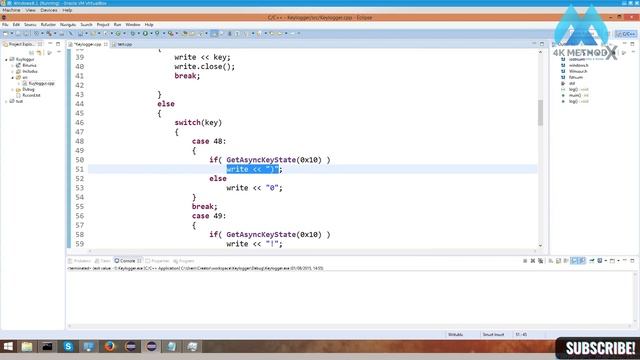The image size is (640, 360).
Task: Click the Terminate console icon
Action: (525, 260)
